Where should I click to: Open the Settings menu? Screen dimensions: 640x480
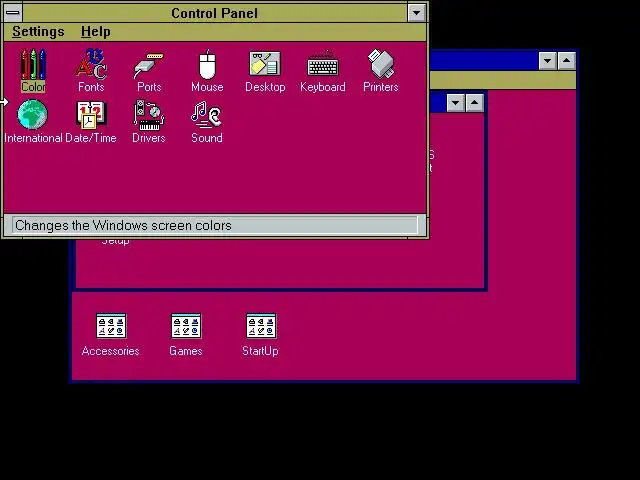(x=38, y=32)
